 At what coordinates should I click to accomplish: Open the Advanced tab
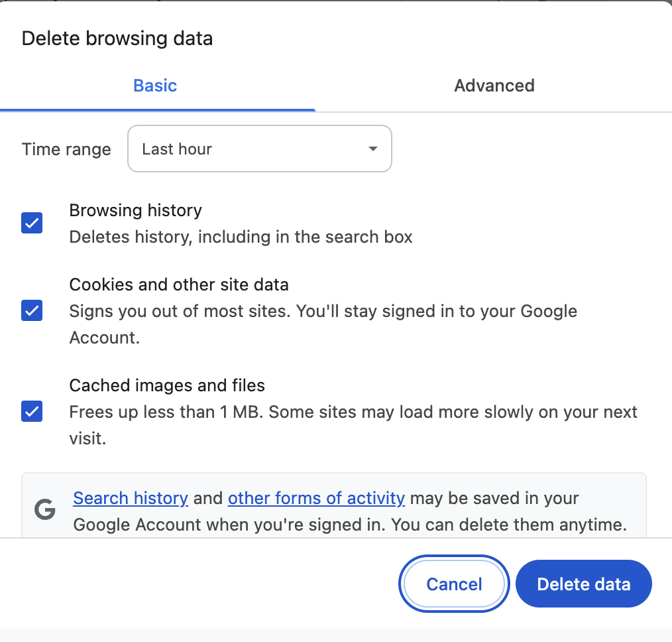pyautogui.click(x=494, y=86)
